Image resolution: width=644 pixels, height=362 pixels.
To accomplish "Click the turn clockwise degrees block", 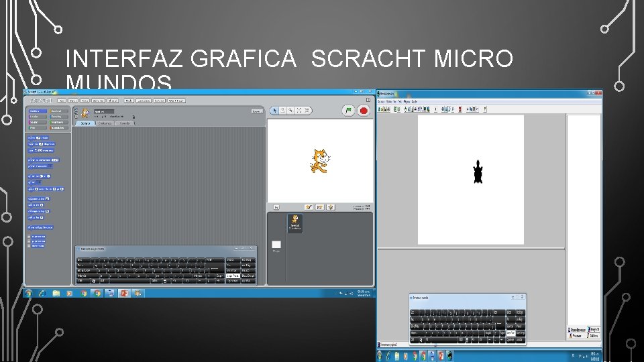I will (42, 144).
